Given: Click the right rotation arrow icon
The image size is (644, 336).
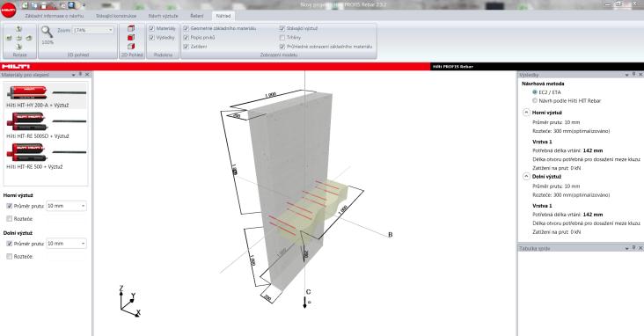Looking at the screenshot, I should click(x=29, y=38).
